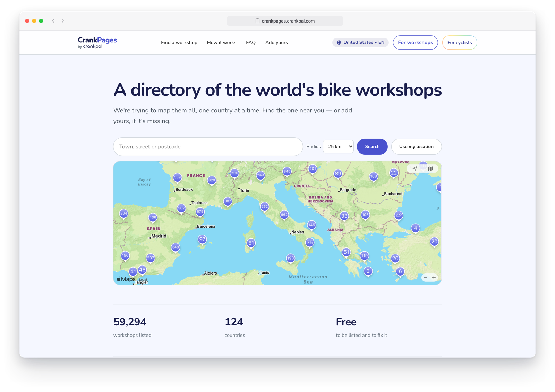Image resolution: width=555 pixels, height=392 pixels.
Task: Click the 307 cluster pin
Action: pyautogui.click(x=228, y=201)
